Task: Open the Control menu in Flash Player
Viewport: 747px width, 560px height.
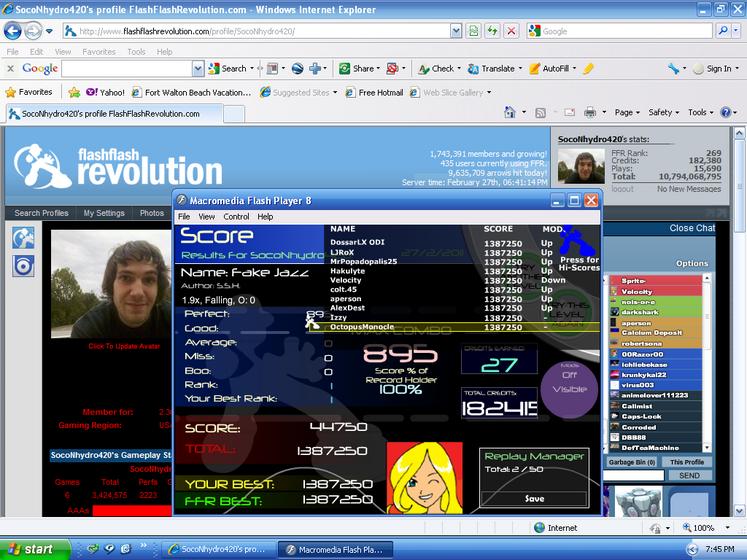Action: coord(236,216)
